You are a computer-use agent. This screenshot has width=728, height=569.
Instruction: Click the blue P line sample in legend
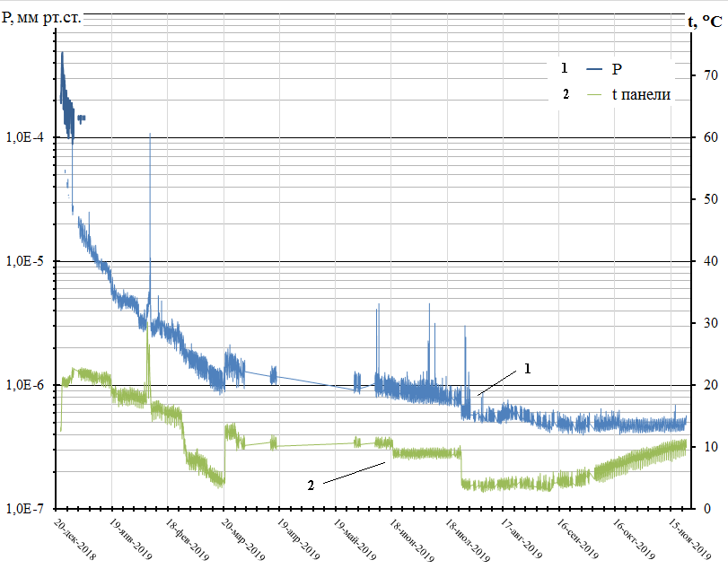click(x=598, y=69)
